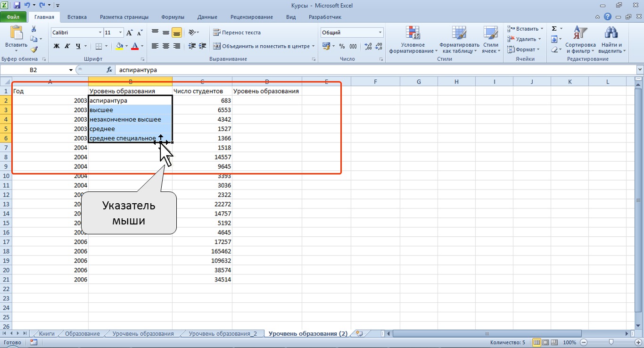
Task: Switch to Page Layout view in status bar
Action: [545, 342]
